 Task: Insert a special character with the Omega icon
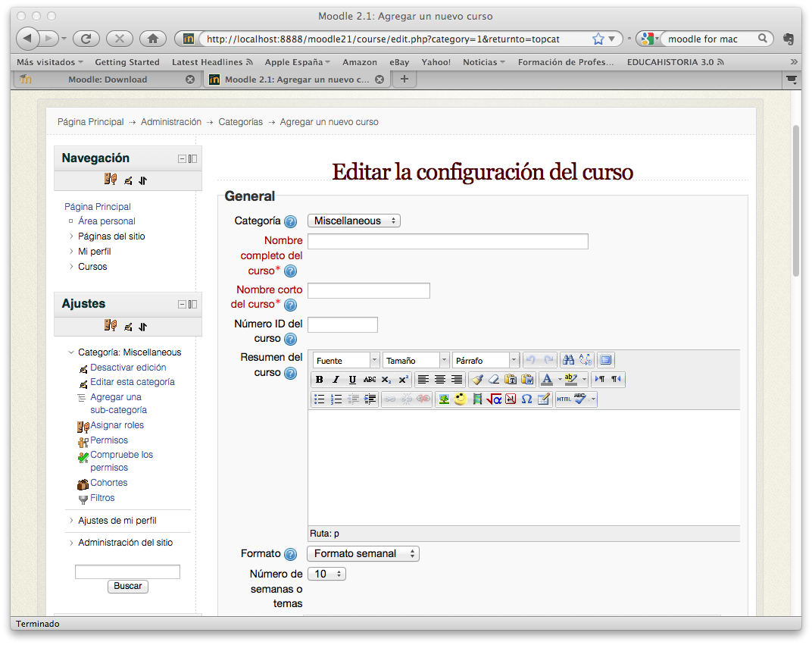click(x=526, y=399)
